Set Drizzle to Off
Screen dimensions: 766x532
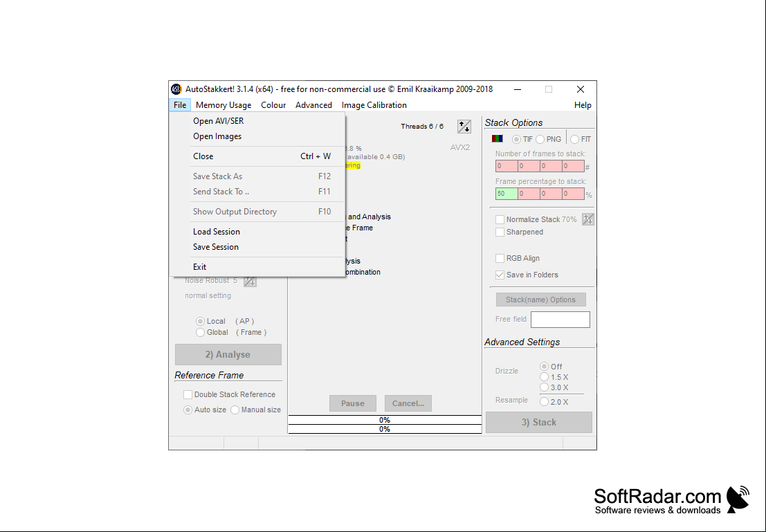[544, 367]
